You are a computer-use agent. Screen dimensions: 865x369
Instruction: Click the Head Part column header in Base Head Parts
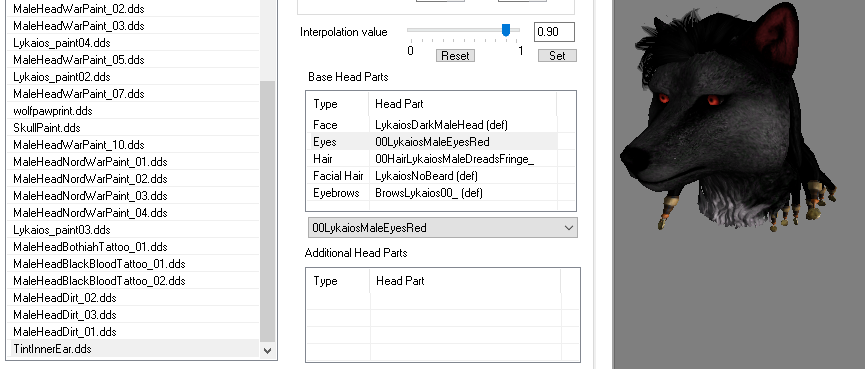[462, 104]
